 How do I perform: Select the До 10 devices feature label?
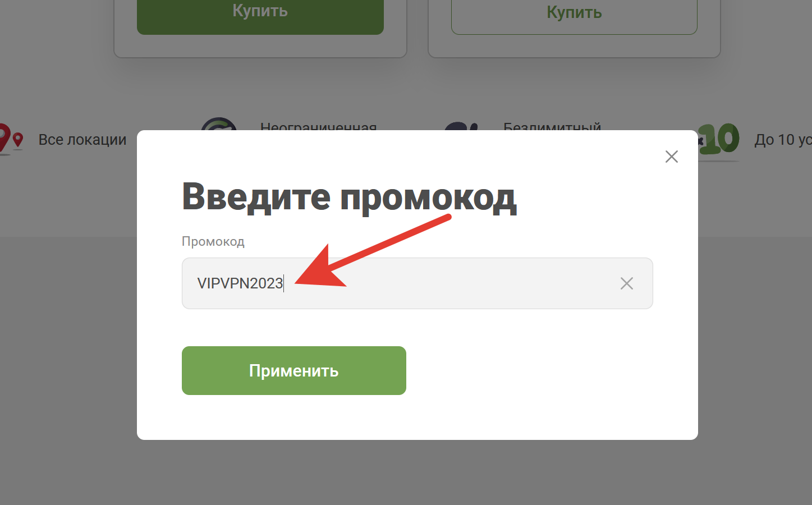coord(783,140)
